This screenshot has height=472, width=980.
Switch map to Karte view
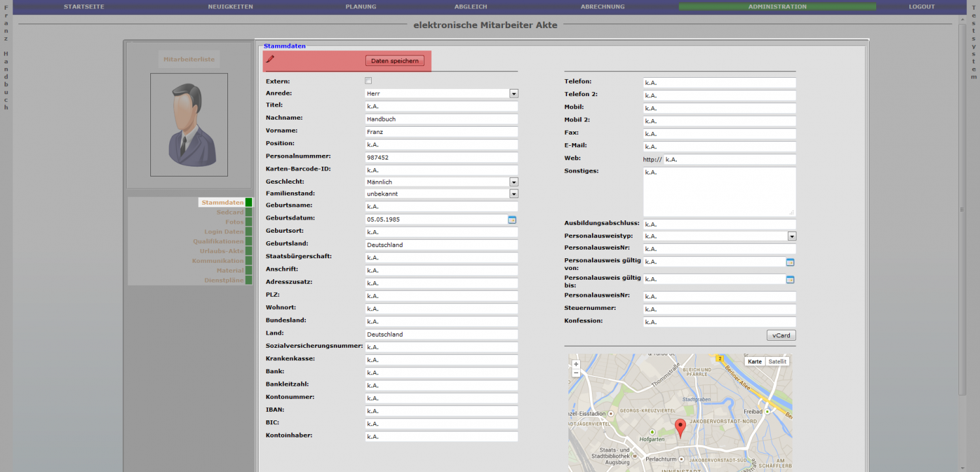[755, 362]
